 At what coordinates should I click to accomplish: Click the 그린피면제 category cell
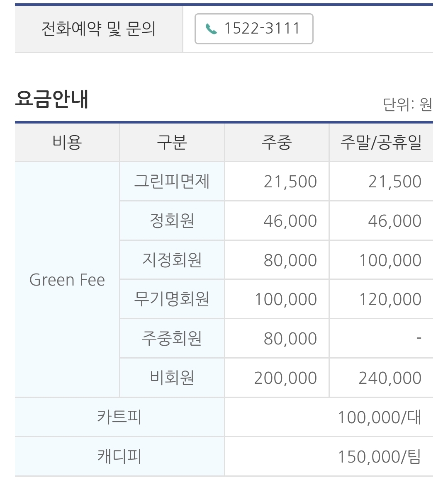[x=172, y=182]
